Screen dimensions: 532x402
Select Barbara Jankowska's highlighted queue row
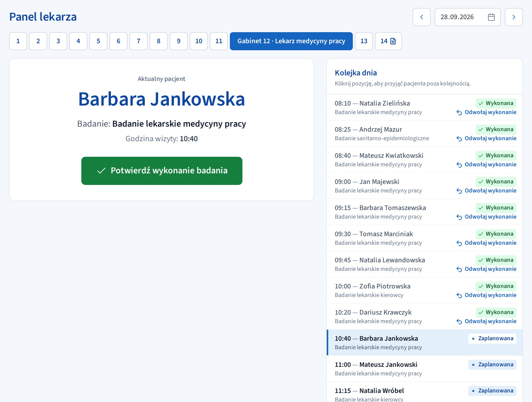pos(425,342)
